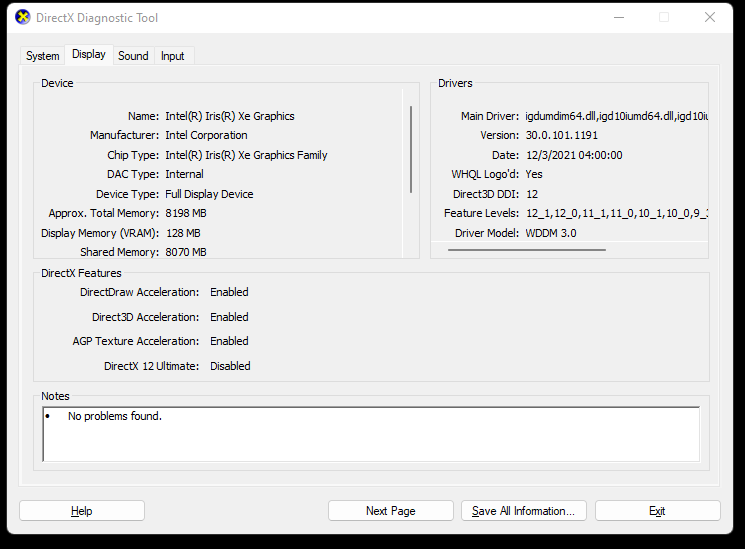Image resolution: width=745 pixels, height=549 pixels.
Task: Click 'Intel(R) Iris(R) Xe Graphics Family' chip type
Action: [246, 155]
